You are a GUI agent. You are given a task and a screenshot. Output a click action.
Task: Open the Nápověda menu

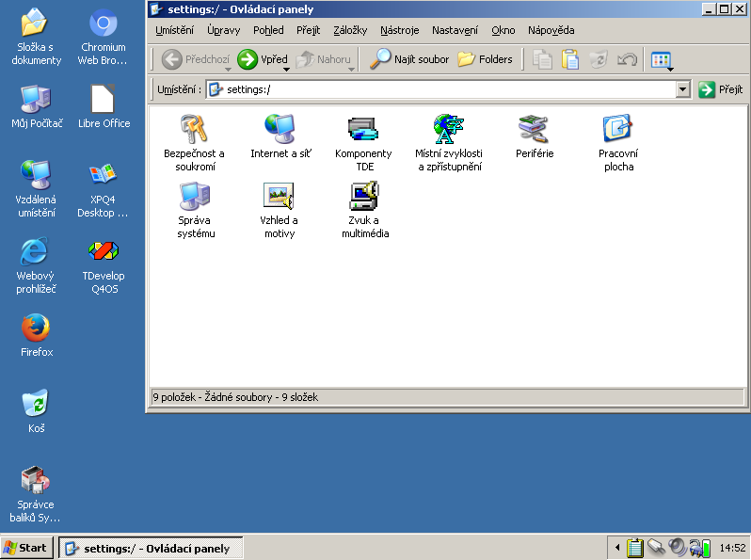[x=551, y=30]
